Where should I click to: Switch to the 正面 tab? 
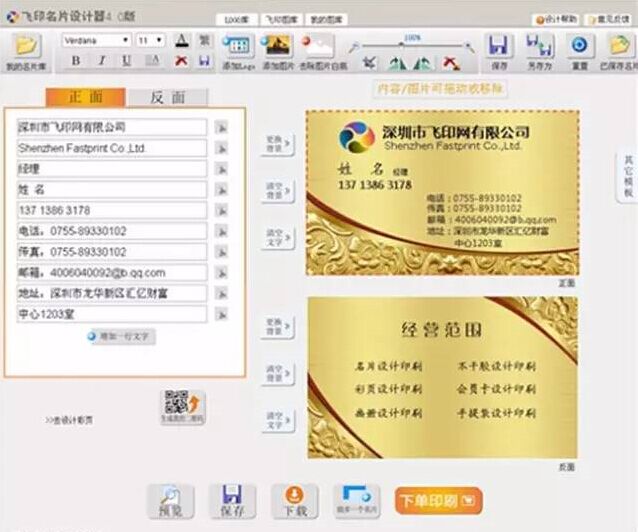85,97
